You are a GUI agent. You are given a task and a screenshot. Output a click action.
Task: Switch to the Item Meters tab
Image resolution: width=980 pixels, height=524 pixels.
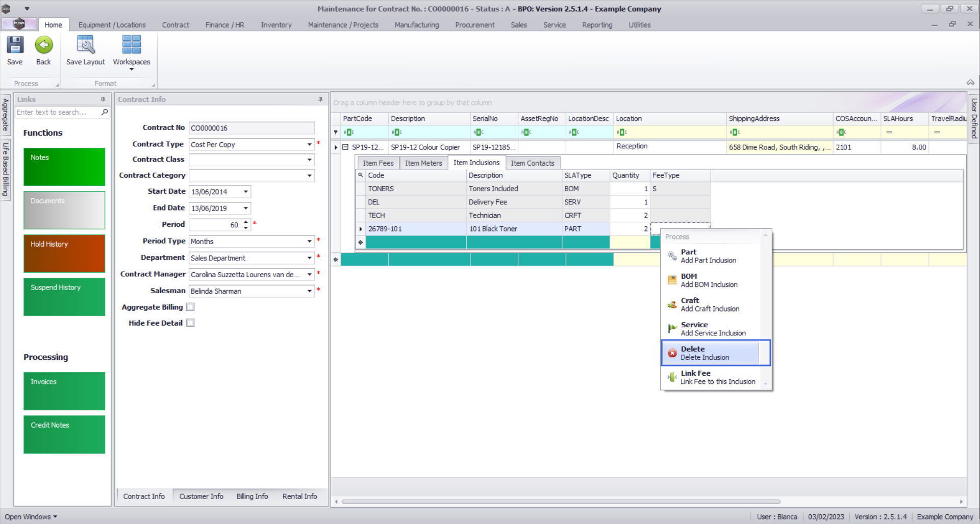(423, 163)
